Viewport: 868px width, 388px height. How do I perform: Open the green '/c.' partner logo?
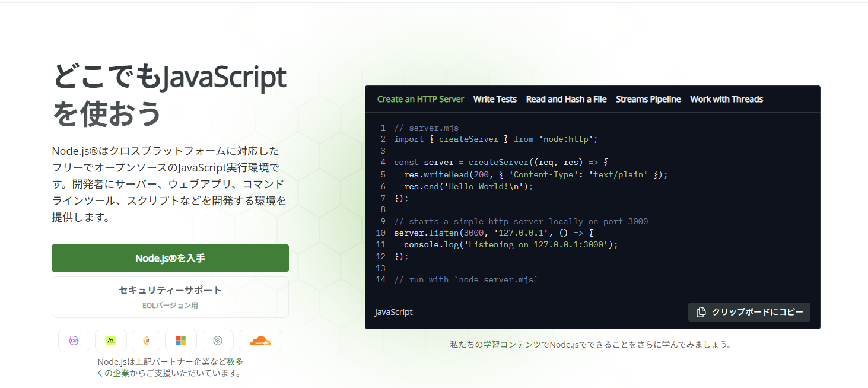coord(111,341)
